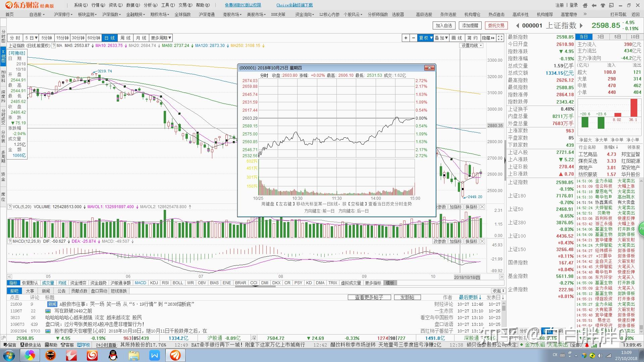Open 自选股 dropdown menu
The width and height of the screenshot is (644, 362).
37,14
